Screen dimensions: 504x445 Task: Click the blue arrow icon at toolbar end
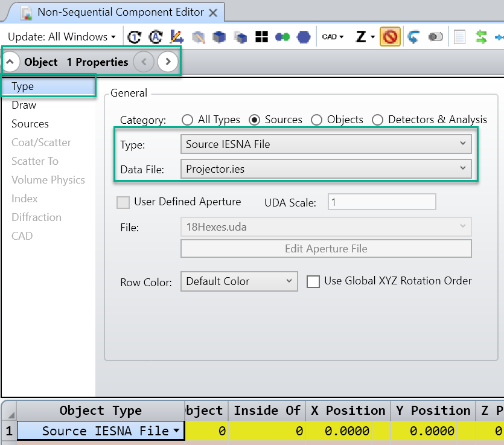coord(499,37)
